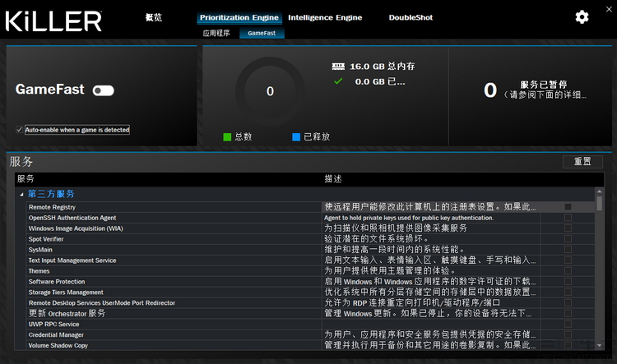617x364 pixels.
Task: Click the blue 已释放 legend swatch
Action: (x=296, y=136)
